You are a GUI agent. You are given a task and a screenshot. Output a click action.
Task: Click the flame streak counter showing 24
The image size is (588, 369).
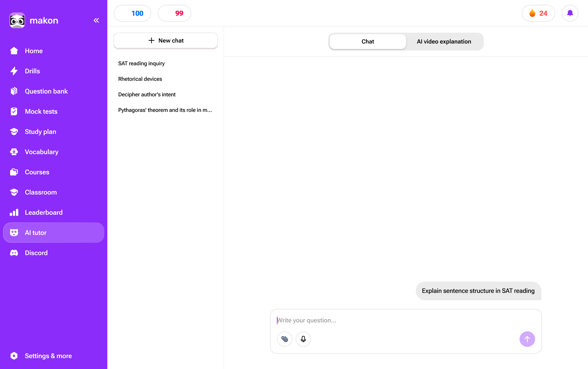coord(538,13)
